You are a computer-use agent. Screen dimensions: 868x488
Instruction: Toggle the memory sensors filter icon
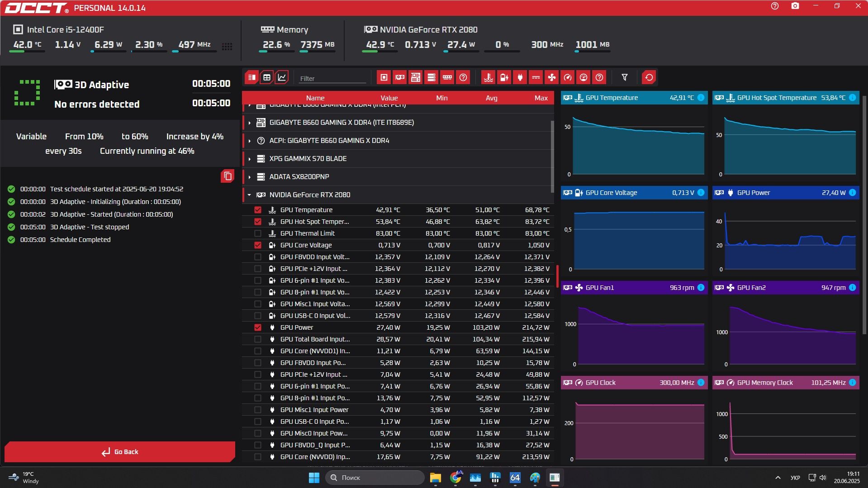tap(447, 77)
